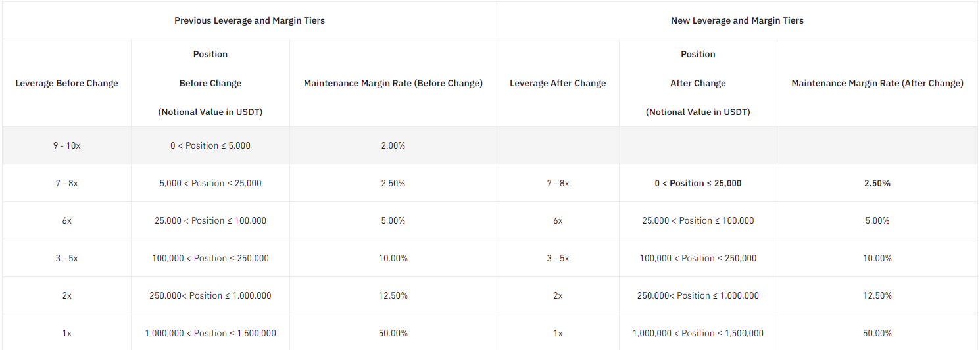The height and width of the screenshot is (350, 980).
Task: Select the bold 2.50% margin rate cell
Action: click(877, 183)
